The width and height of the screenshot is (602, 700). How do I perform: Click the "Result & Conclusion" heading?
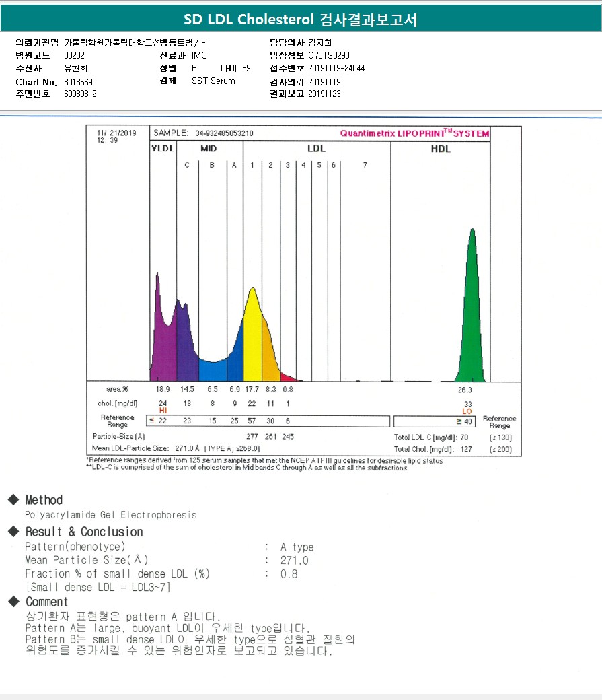pyautogui.click(x=84, y=532)
